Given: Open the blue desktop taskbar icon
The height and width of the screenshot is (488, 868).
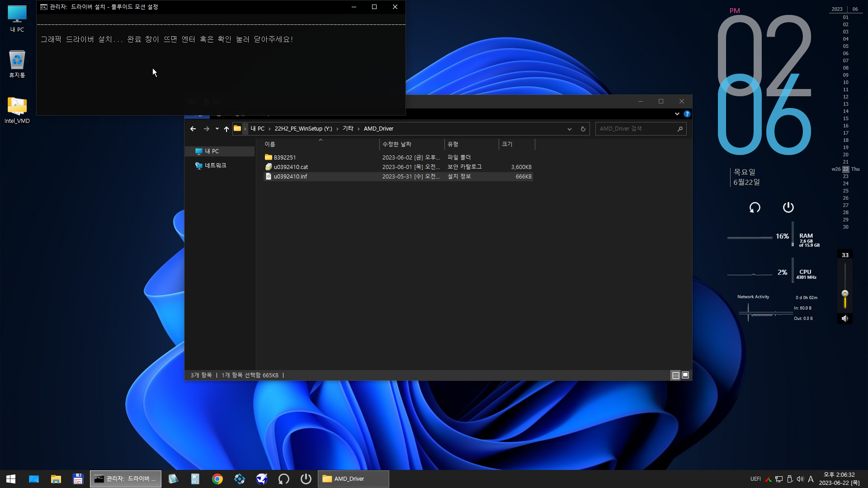Looking at the screenshot, I should coord(34,479).
